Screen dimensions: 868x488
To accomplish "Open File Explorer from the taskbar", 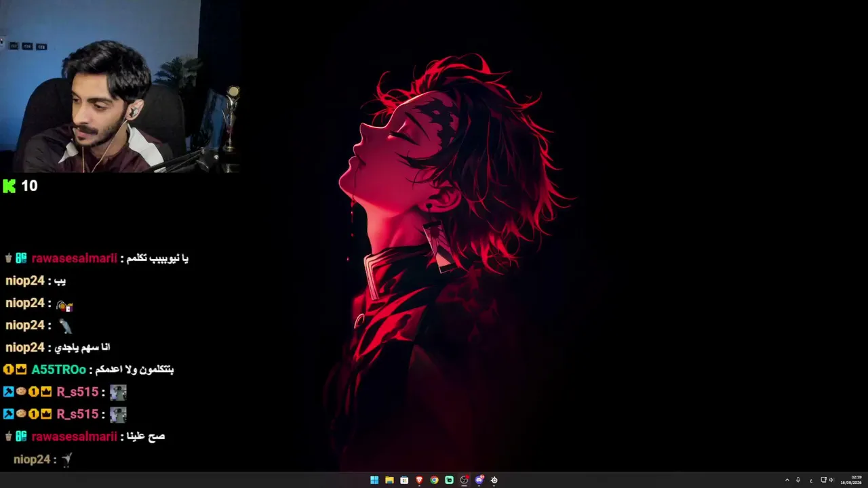I will point(389,480).
